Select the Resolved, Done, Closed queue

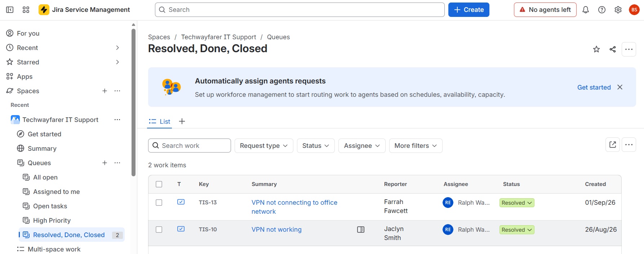(72, 235)
